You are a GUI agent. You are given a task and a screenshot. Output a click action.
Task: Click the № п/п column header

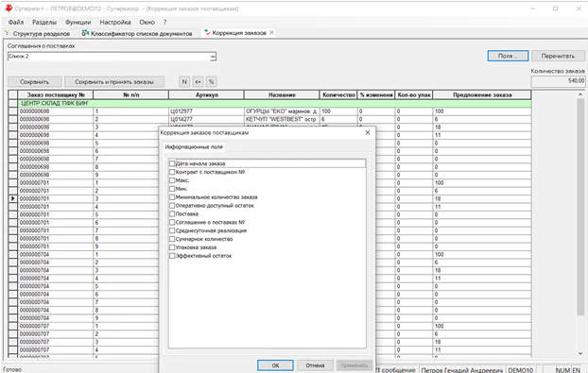[x=130, y=94]
